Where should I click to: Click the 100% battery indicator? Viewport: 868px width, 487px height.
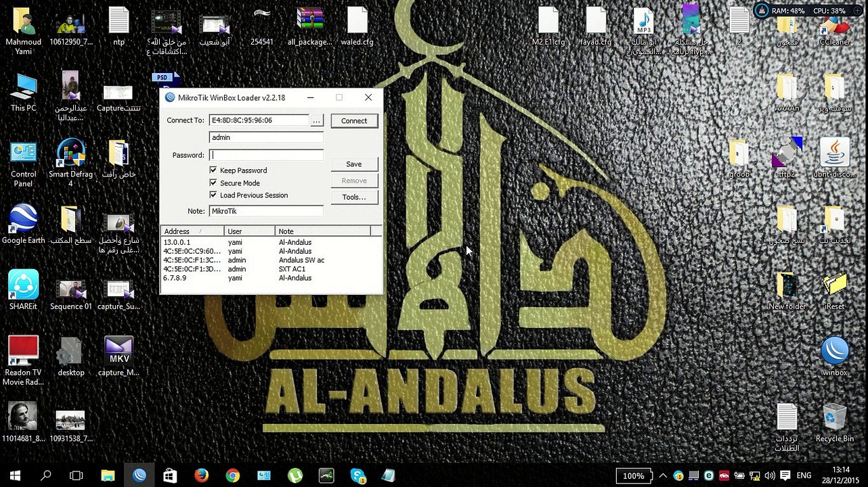[634, 476]
